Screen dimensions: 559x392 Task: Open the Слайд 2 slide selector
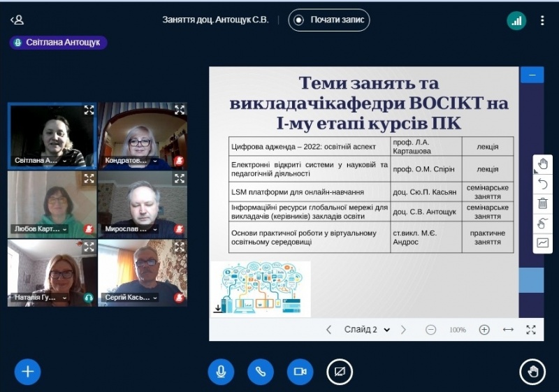coord(366,330)
